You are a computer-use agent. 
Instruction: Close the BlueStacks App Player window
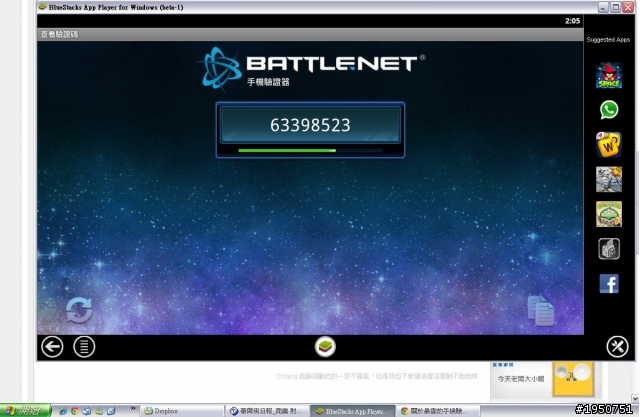tap(628, 7)
